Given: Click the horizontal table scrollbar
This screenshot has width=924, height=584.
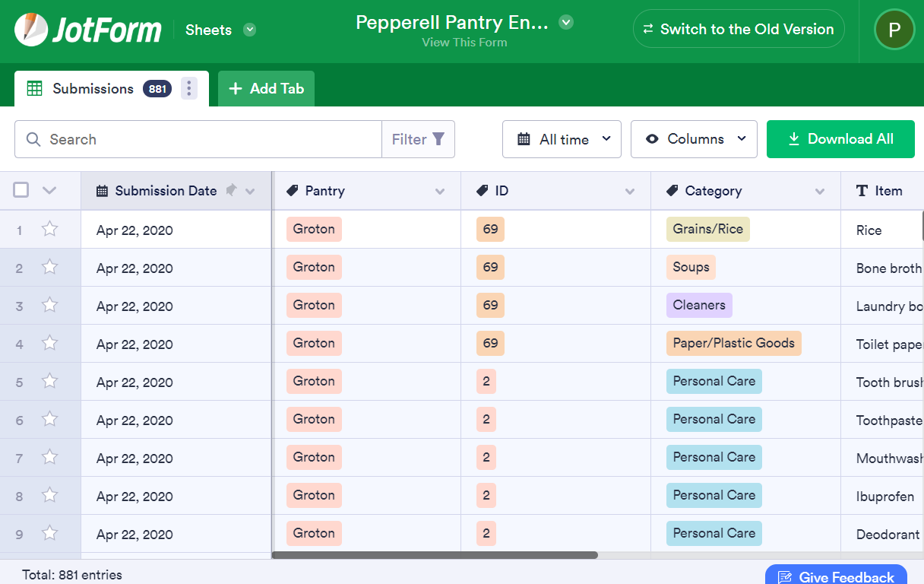Looking at the screenshot, I should click(x=435, y=555).
